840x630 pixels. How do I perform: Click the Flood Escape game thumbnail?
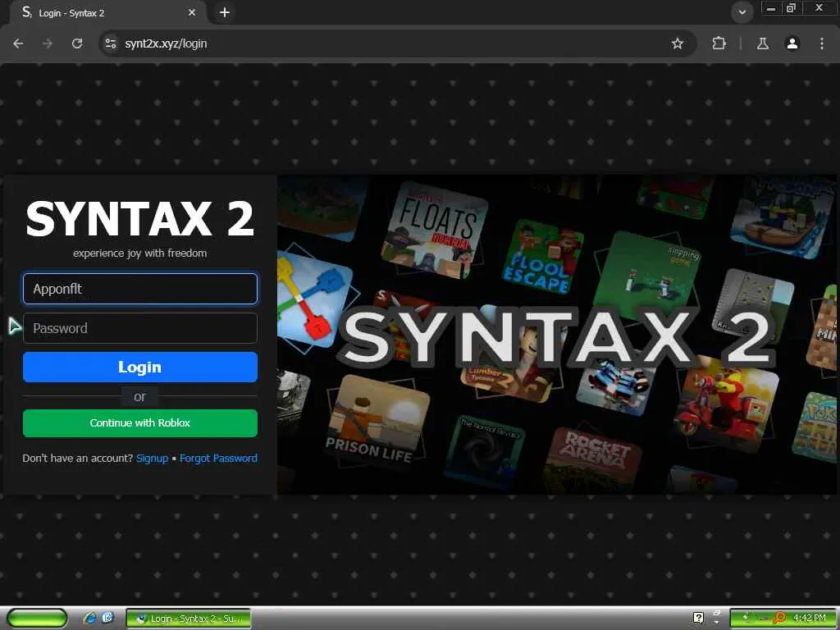542,257
